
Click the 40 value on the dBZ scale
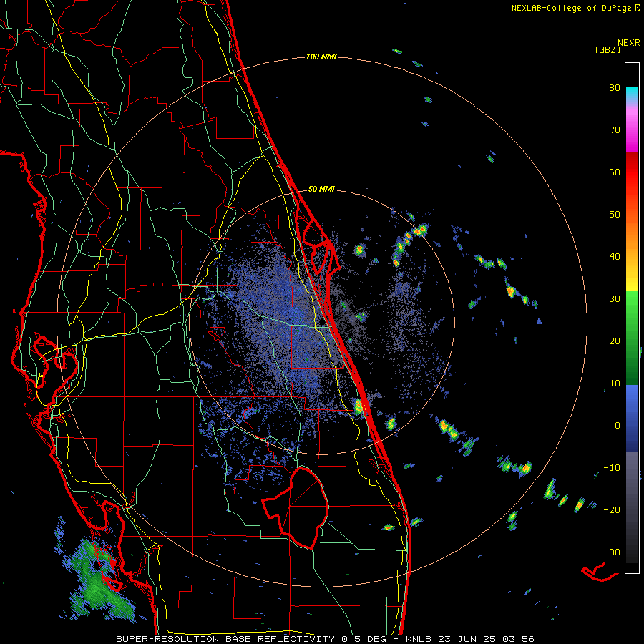(x=615, y=257)
